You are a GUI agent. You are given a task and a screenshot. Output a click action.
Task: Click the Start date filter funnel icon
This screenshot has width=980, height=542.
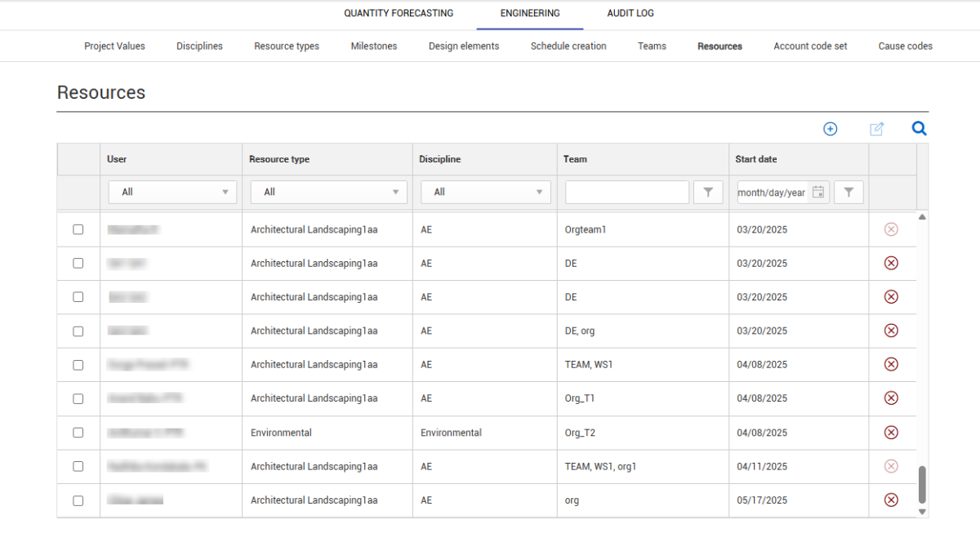point(849,193)
